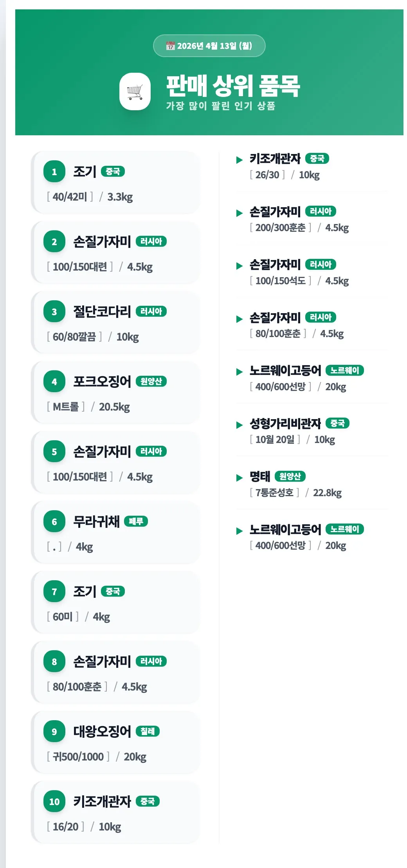Click the 페루 origin tag on 무라귀채

pyautogui.click(x=136, y=521)
